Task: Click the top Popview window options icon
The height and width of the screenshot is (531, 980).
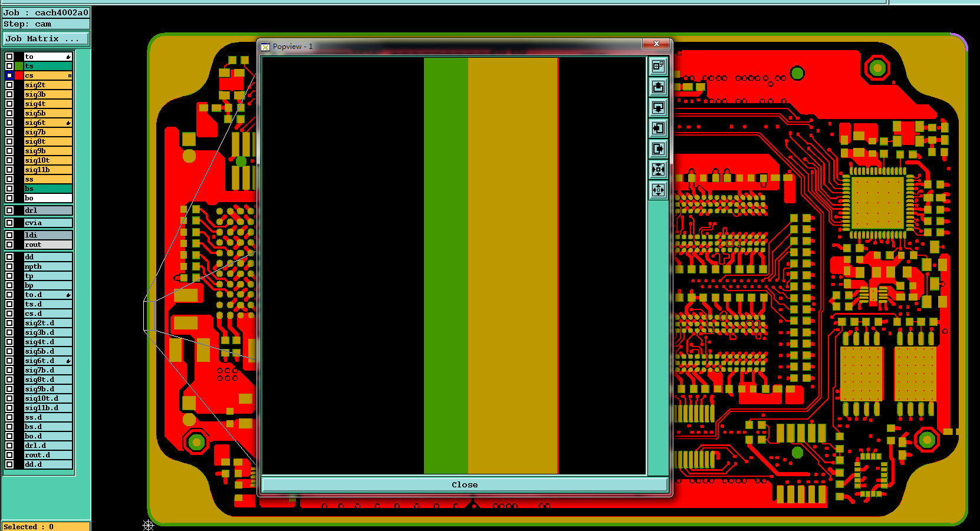Action: [x=658, y=66]
